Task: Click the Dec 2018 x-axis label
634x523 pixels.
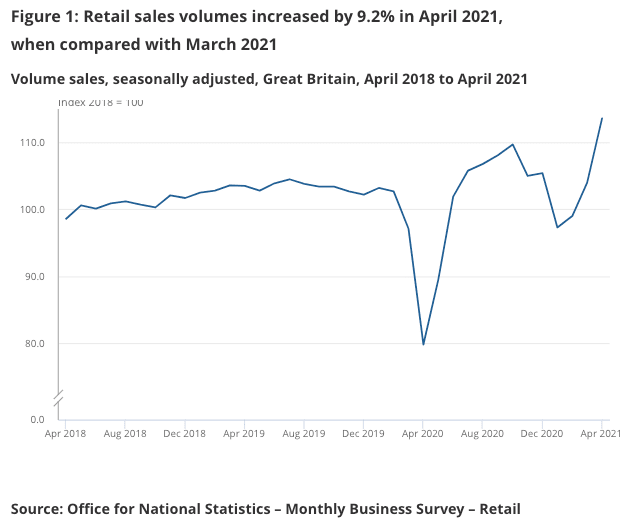Action: click(185, 434)
